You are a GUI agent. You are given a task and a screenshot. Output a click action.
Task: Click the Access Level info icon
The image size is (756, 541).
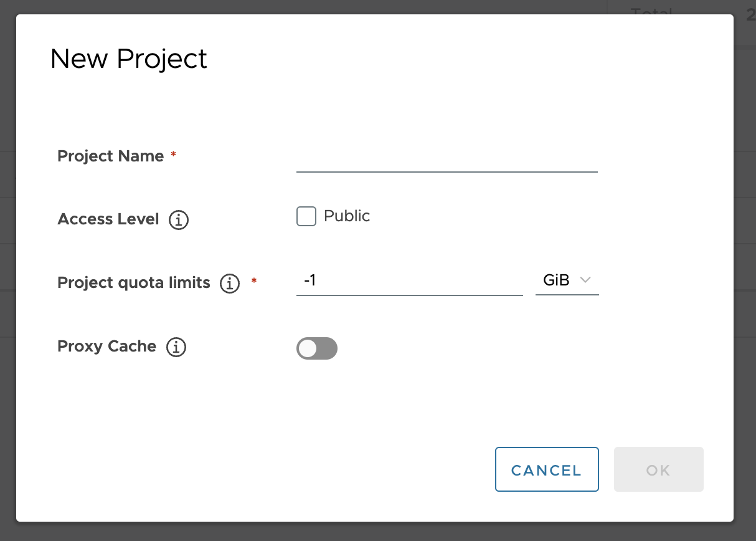(178, 219)
